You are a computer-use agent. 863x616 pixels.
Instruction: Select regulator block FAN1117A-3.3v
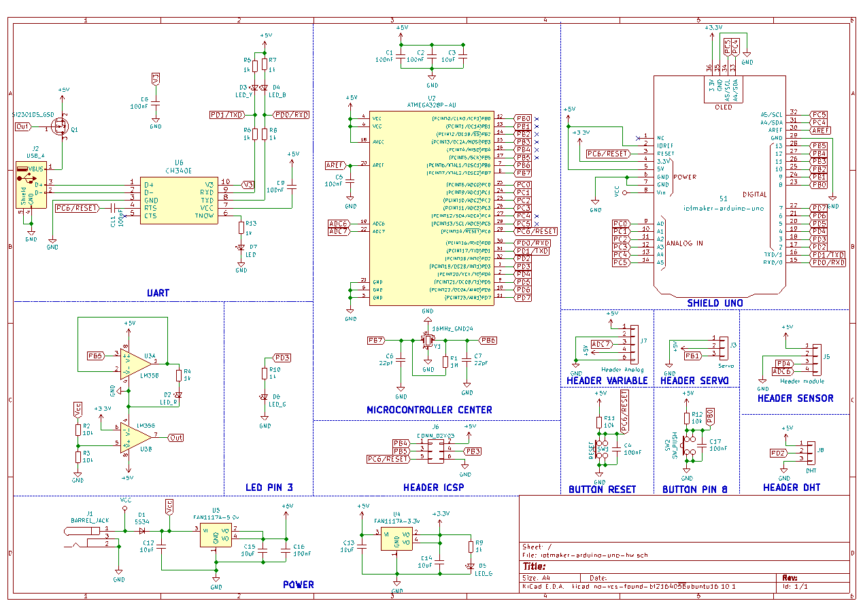point(397,538)
